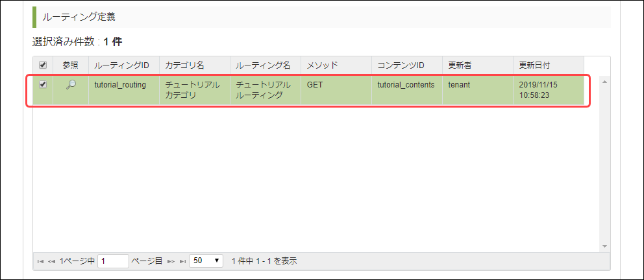644x280 pixels.
Task: Sort by ルーティング名 column header
Action: (x=266, y=65)
